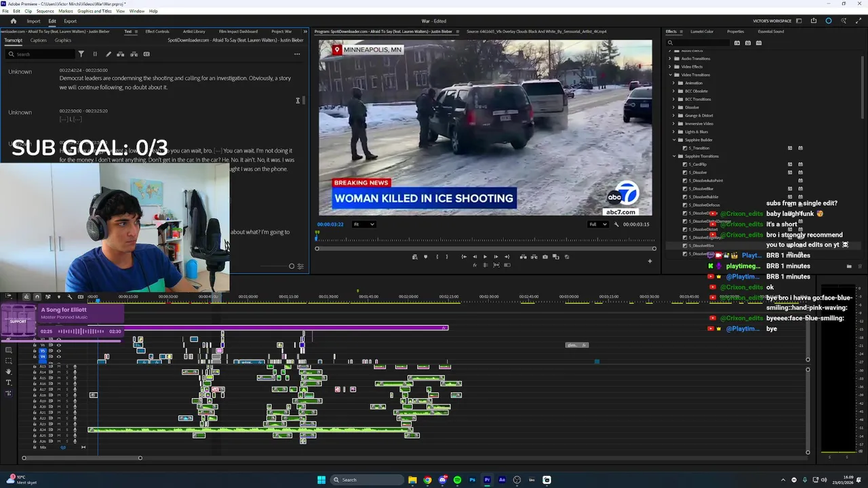This screenshot has height=488, width=868.
Task: Export frame with the camera icon
Action: click(545, 257)
